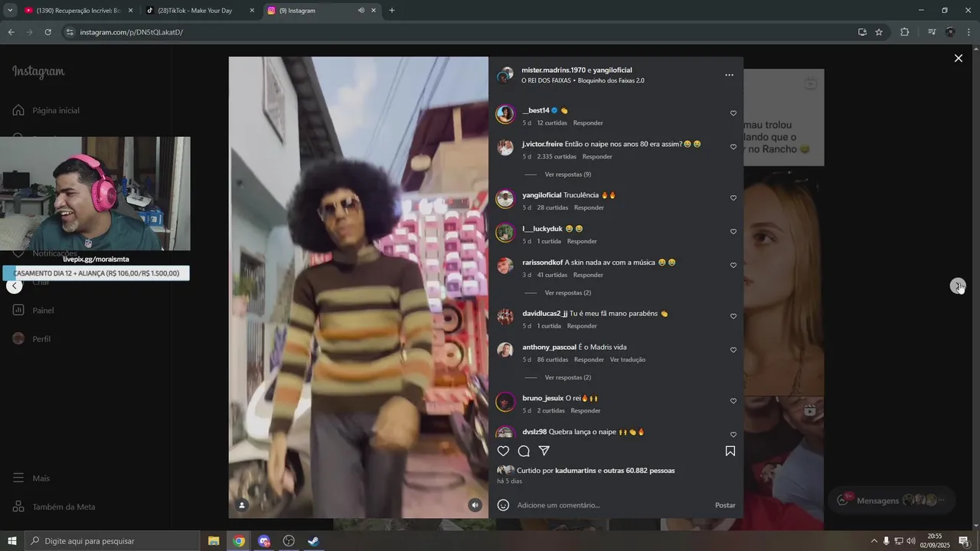This screenshot has height=551, width=980.
Task: Like the post with the heart icon
Action: pos(503,452)
